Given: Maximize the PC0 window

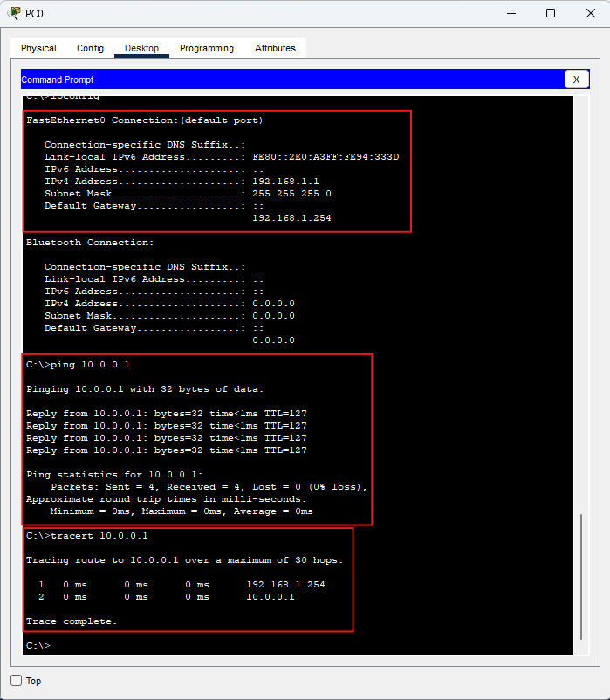Looking at the screenshot, I should (x=551, y=13).
